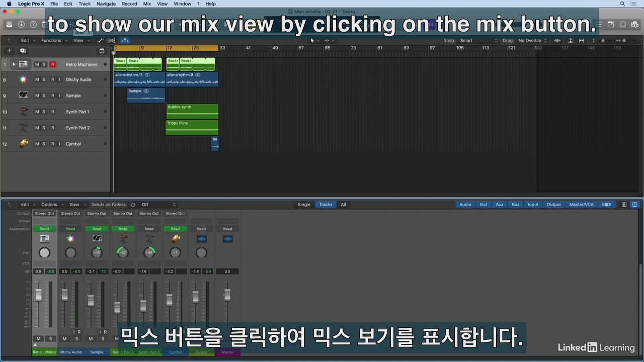
Task: Open the Tracks area Functions dropdown
Action: (53, 40)
